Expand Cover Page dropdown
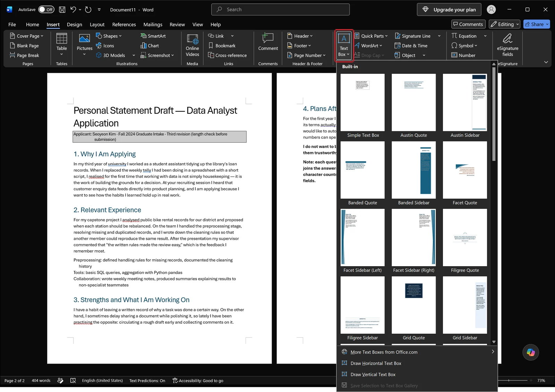 click(42, 36)
